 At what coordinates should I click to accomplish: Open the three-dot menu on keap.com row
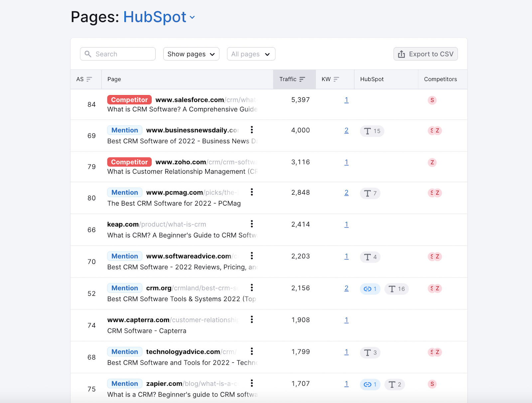[252, 224]
